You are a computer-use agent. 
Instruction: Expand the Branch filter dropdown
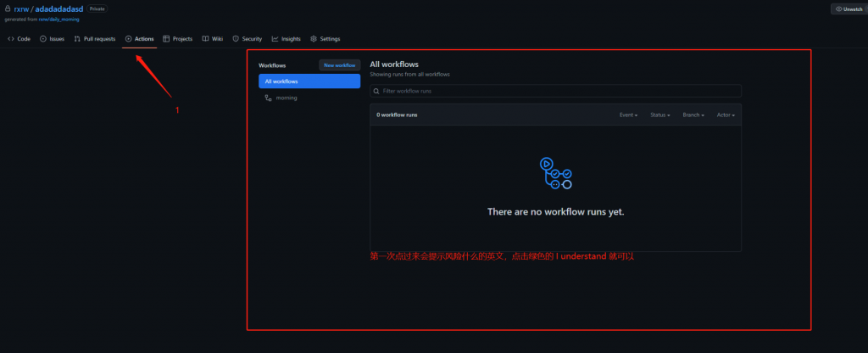coord(693,115)
